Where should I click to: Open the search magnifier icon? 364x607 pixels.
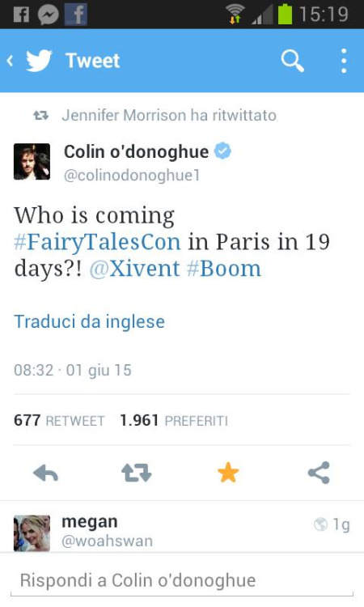pos(293,61)
